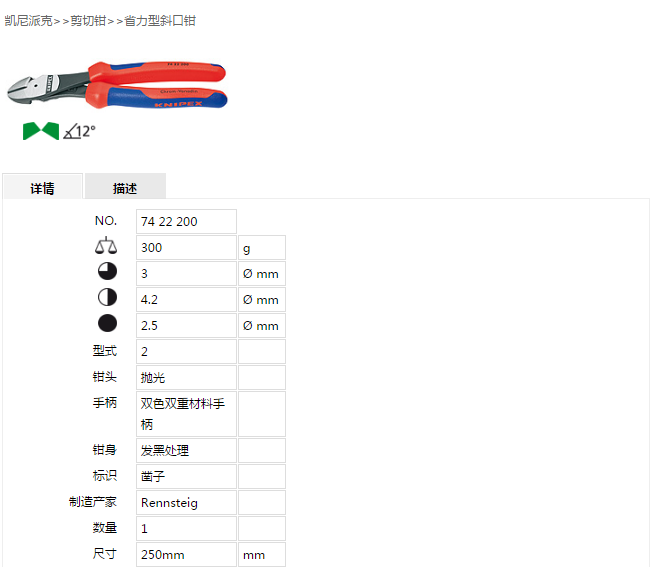Click the 4.2 diameter value cell
Image resolution: width=651 pixels, height=567 pixels.
186,300
